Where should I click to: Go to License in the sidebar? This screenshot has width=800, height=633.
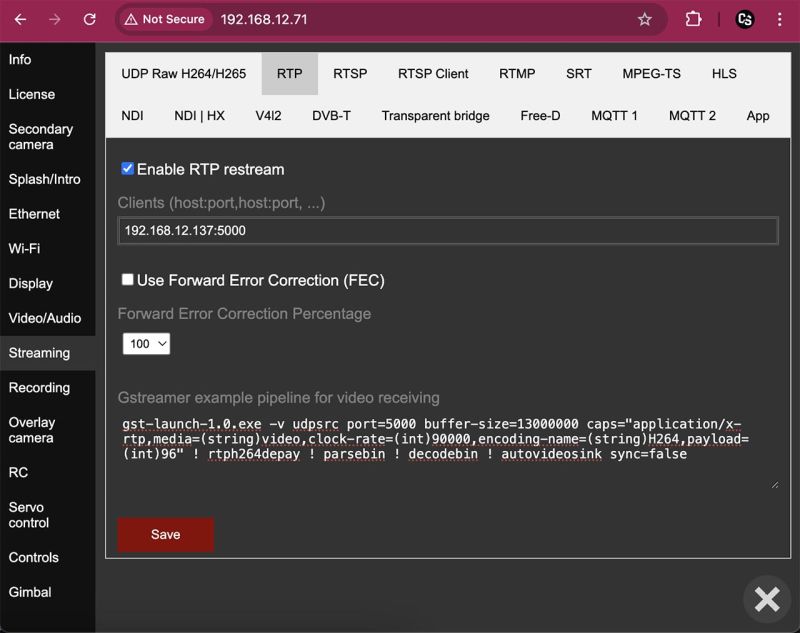pos(47,94)
